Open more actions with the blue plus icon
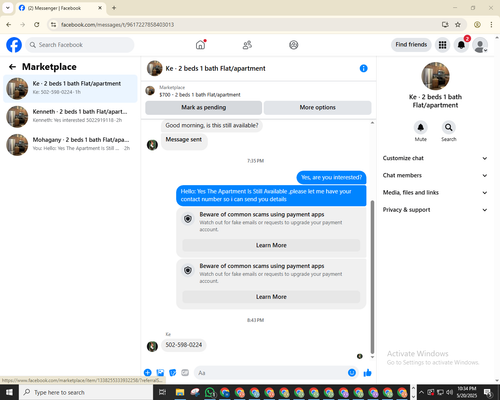Screen dimensions: 500x400 pos(148,373)
